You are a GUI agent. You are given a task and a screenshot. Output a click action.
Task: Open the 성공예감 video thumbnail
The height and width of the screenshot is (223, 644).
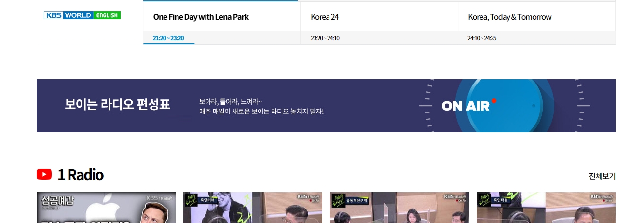pos(106,208)
